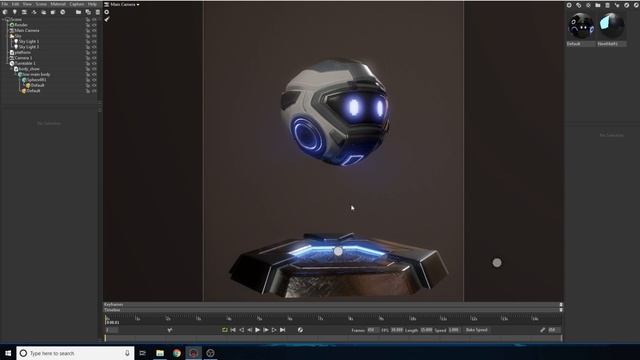Click the circle icon below Main Camera dropdown
Screen dimensions: 640x360
click(107, 12)
